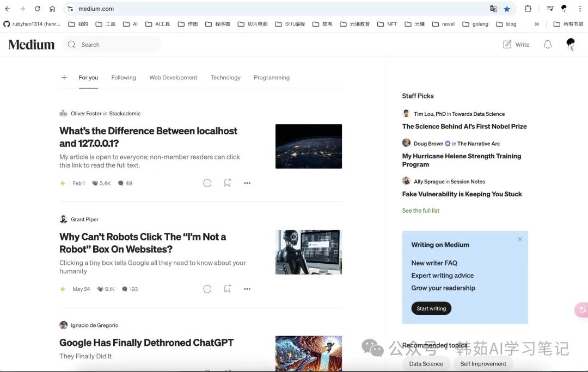Viewport: 588px width, 372px height.
Task: Click the Start writing button
Action: tap(431, 308)
